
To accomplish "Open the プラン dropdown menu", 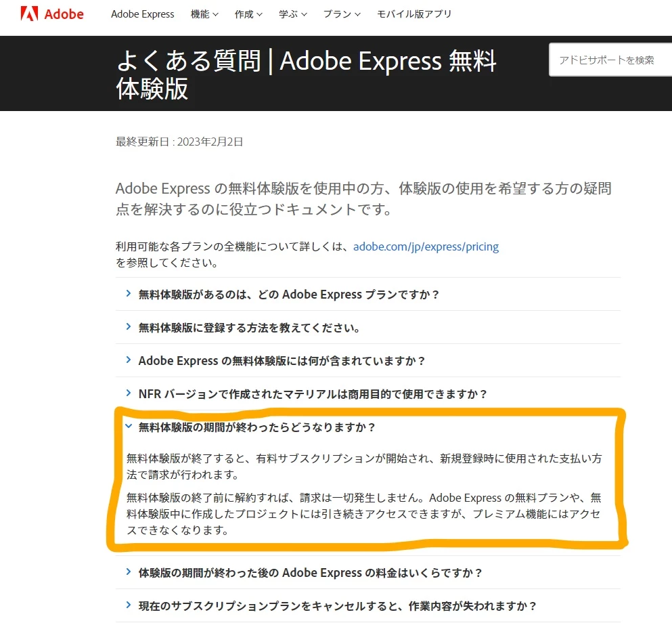I will coord(342,14).
